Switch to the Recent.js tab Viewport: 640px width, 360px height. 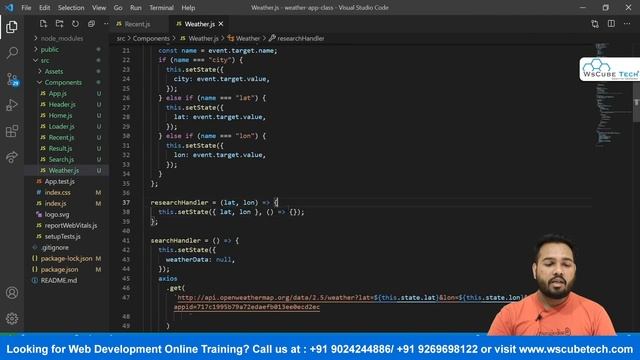[x=138, y=24]
